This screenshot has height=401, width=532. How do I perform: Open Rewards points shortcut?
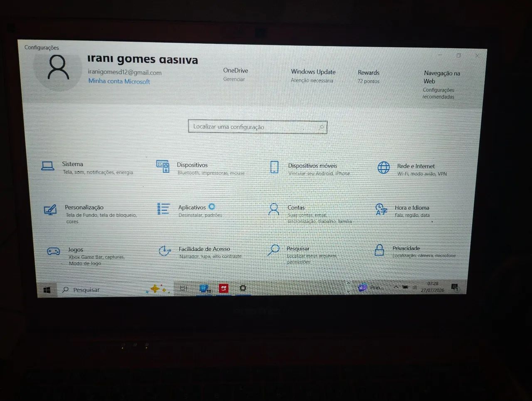tap(369, 77)
